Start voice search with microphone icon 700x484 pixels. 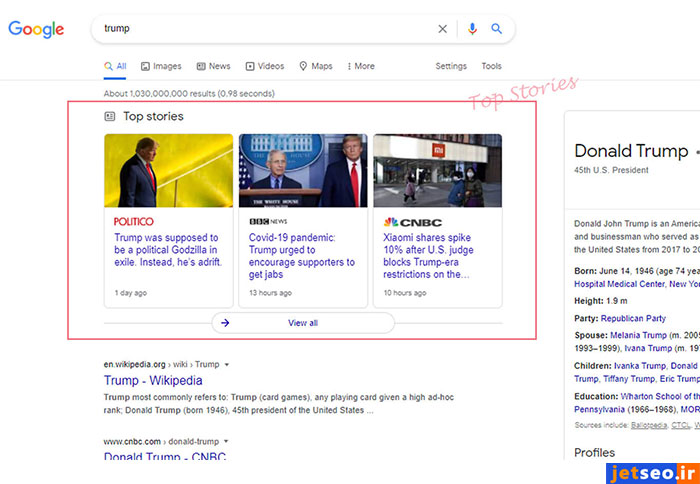[472, 29]
